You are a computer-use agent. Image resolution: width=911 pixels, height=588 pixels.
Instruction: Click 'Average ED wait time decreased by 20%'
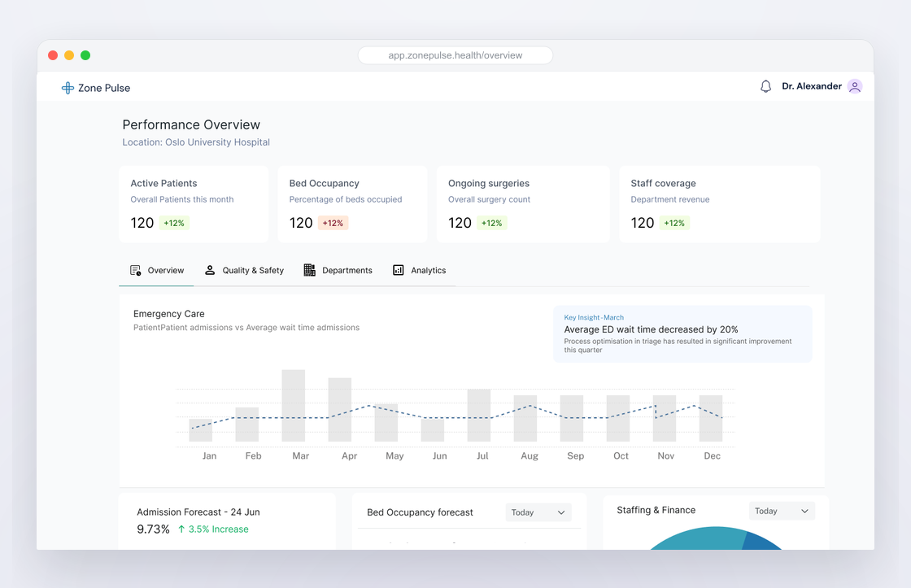[651, 329]
